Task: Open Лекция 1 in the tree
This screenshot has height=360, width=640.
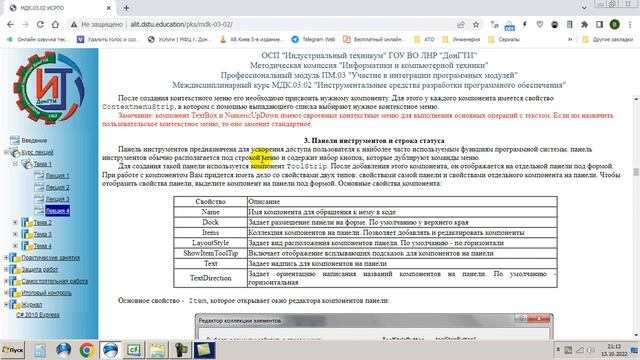Action: 57,176
